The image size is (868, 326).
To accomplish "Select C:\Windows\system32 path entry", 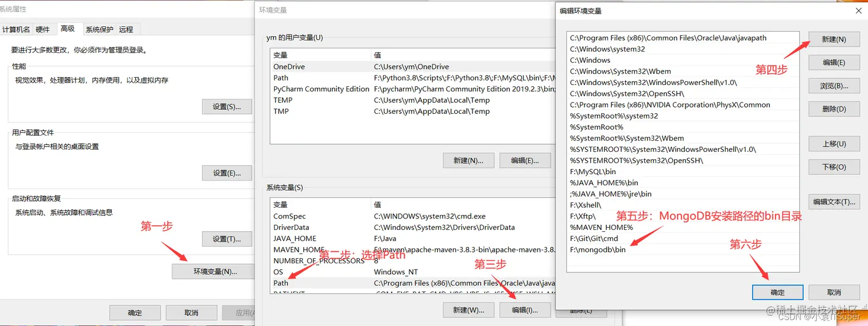I will tap(683, 49).
